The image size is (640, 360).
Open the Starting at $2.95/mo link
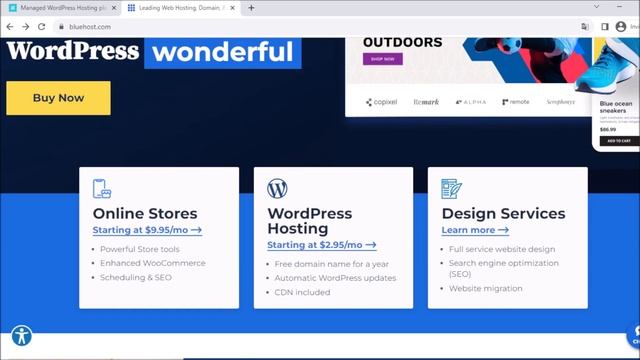pyautogui.click(x=322, y=245)
